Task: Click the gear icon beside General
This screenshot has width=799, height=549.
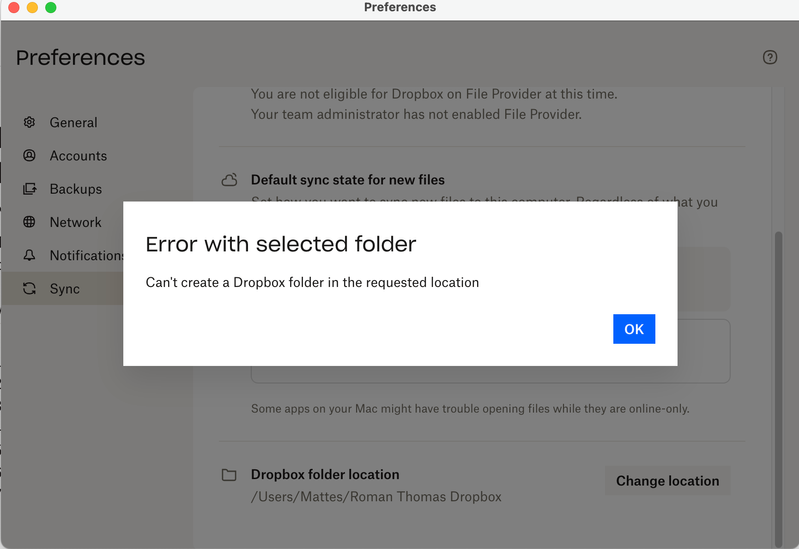Action: (29, 122)
